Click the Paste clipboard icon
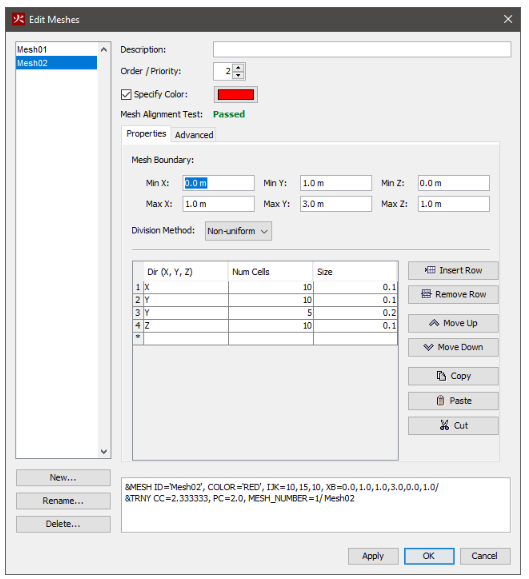 pyautogui.click(x=440, y=401)
